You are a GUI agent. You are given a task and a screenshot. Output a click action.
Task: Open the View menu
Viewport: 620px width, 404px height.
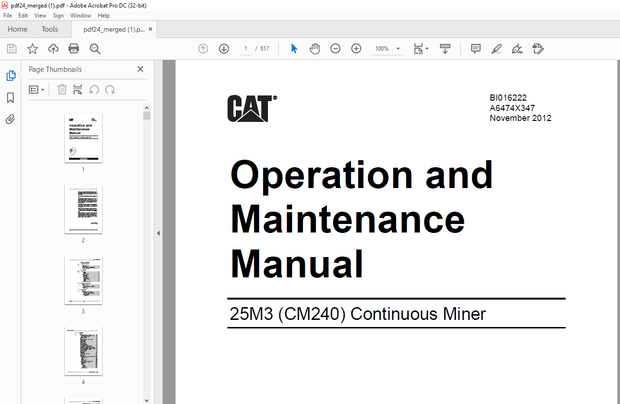[40, 15]
